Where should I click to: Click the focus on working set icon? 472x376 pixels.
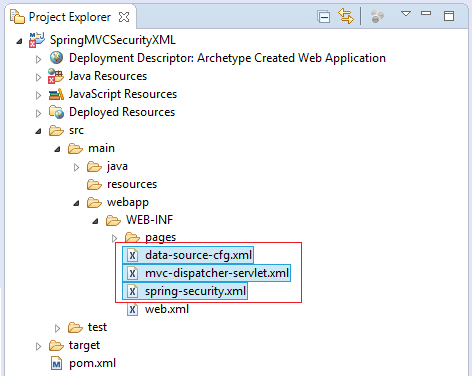(x=377, y=16)
